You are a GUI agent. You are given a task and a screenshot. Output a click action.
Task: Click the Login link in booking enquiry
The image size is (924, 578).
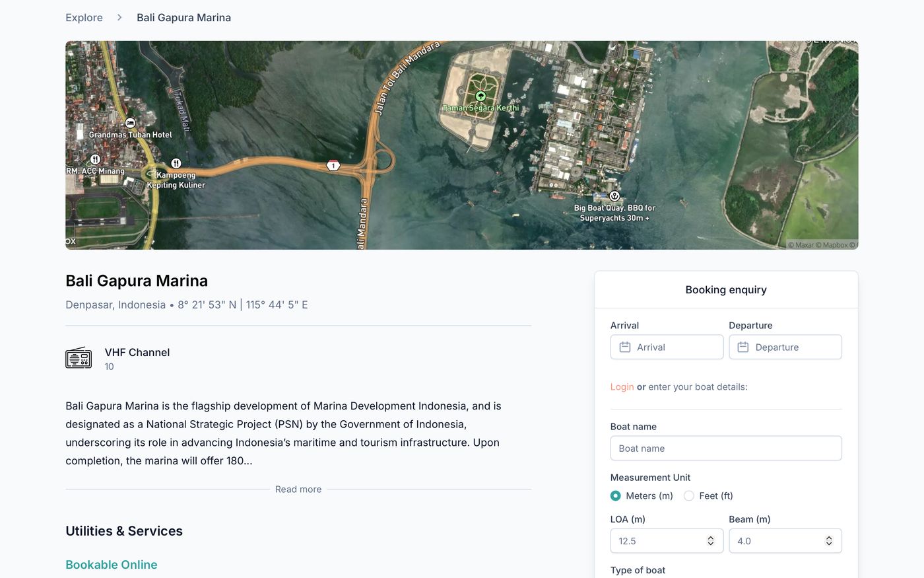622,386
